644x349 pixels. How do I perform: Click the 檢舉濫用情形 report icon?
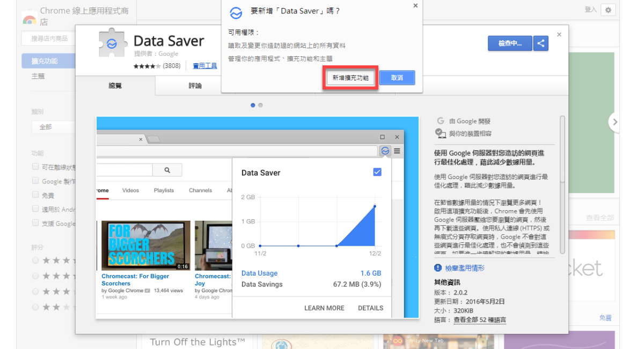438,268
